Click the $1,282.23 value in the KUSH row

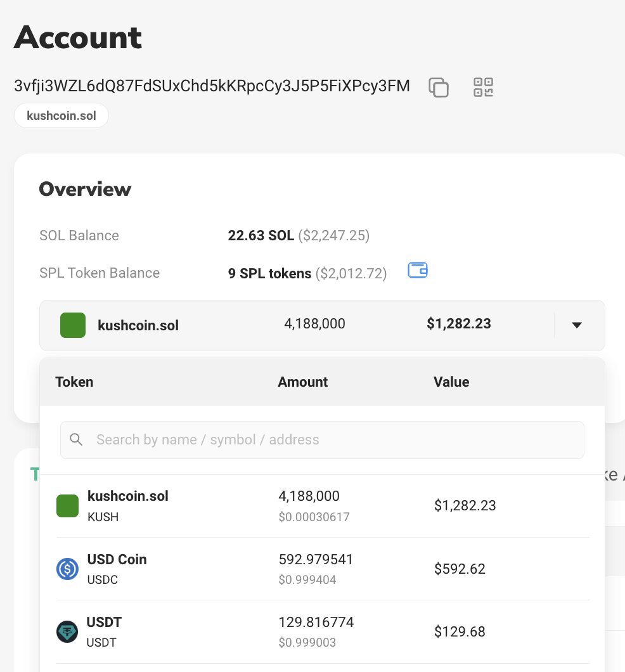tap(465, 506)
